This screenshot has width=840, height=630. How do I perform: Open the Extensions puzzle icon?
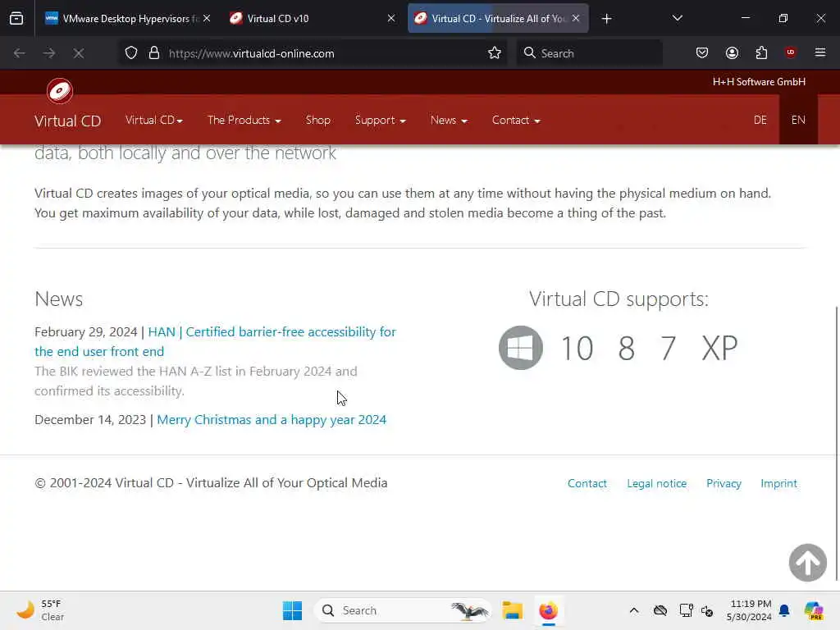pos(761,53)
